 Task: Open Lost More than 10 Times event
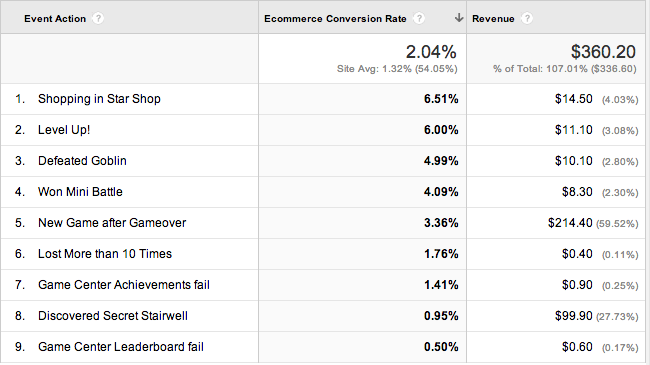(x=105, y=254)
